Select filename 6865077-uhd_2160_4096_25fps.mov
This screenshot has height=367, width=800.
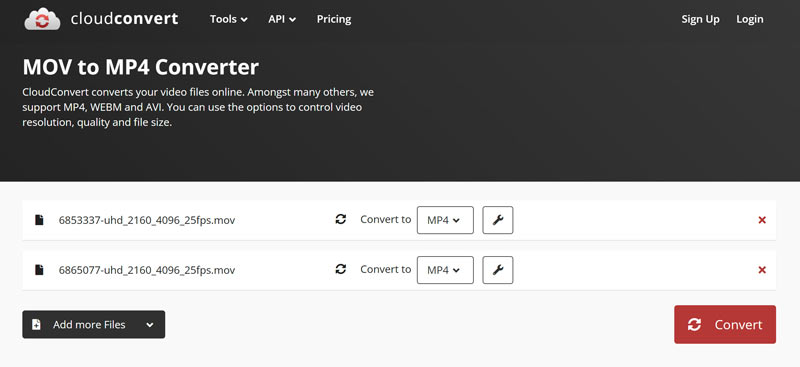[x=147, y=271]
